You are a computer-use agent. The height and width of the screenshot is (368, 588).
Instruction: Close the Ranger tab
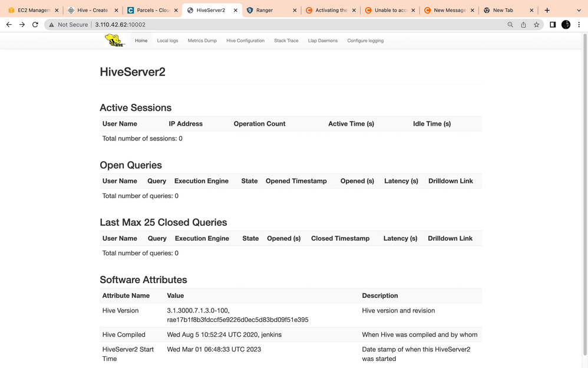[x=295, y=10]
